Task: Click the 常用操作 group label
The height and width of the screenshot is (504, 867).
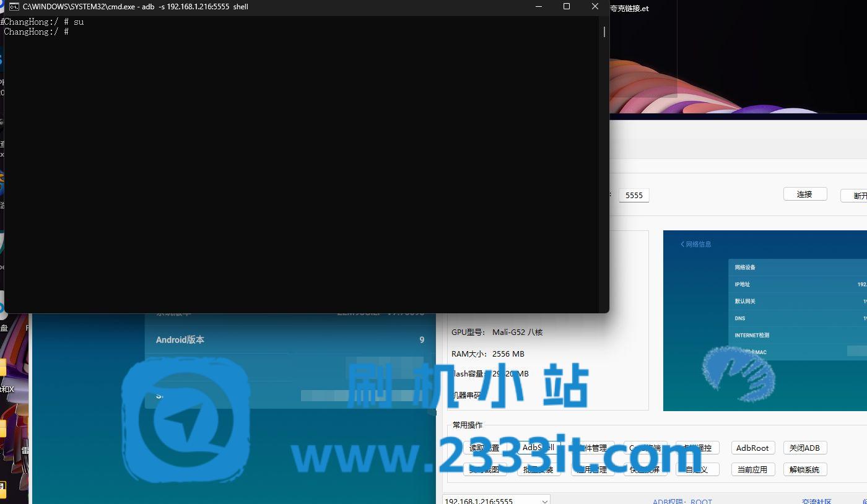Action: tap(467, 425)
